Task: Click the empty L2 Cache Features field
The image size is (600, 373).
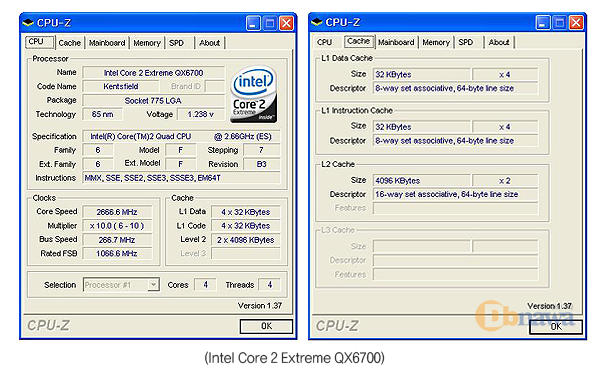Action: [456, 208]
